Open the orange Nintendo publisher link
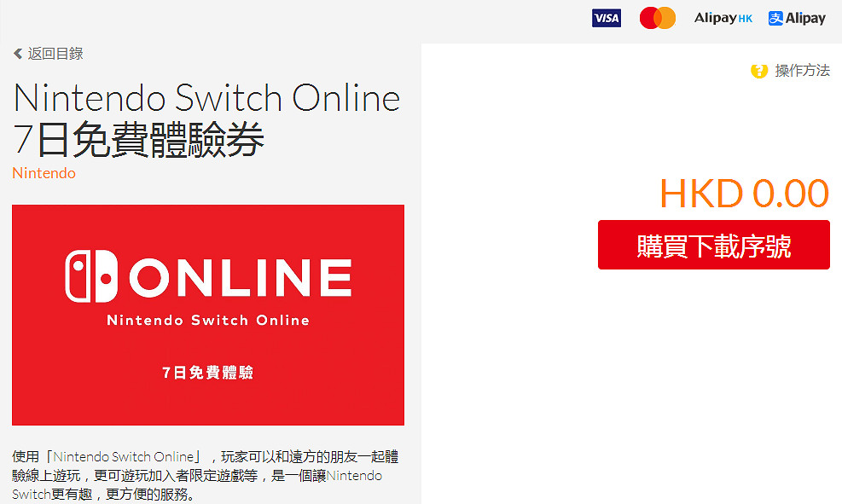Viewport: 842px width, 504px height. [x=44, y=173]
